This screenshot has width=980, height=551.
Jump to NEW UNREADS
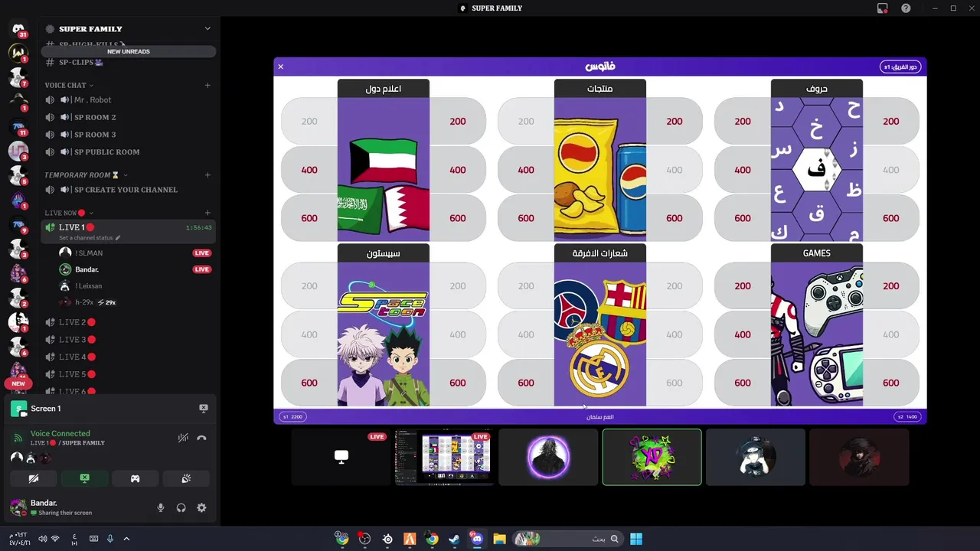click(x=129, y=51)
